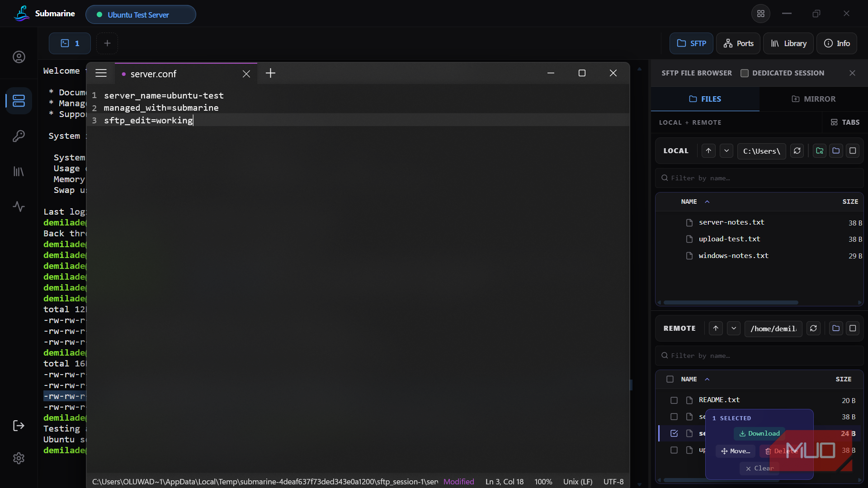Focus the LOCAL Filter by name field
868x488 pixels.
pyautogui.click(x=759, y=178)
